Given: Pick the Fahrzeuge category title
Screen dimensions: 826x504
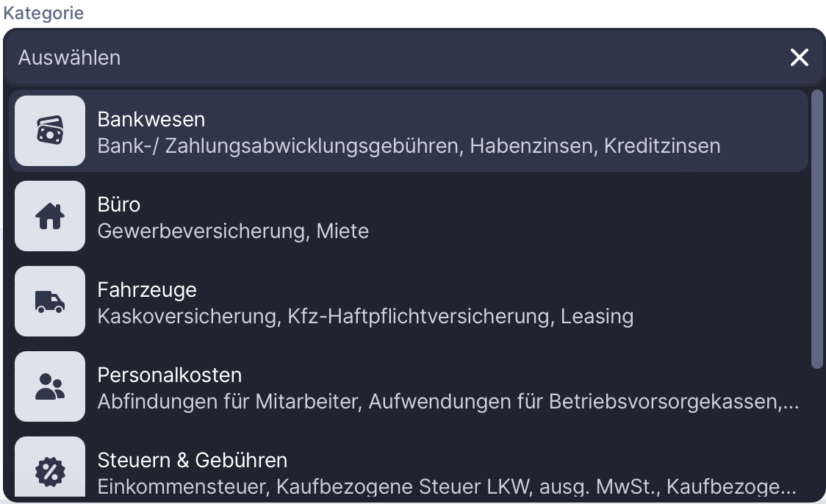Looking at the screenshot, I should click(147, 289).
